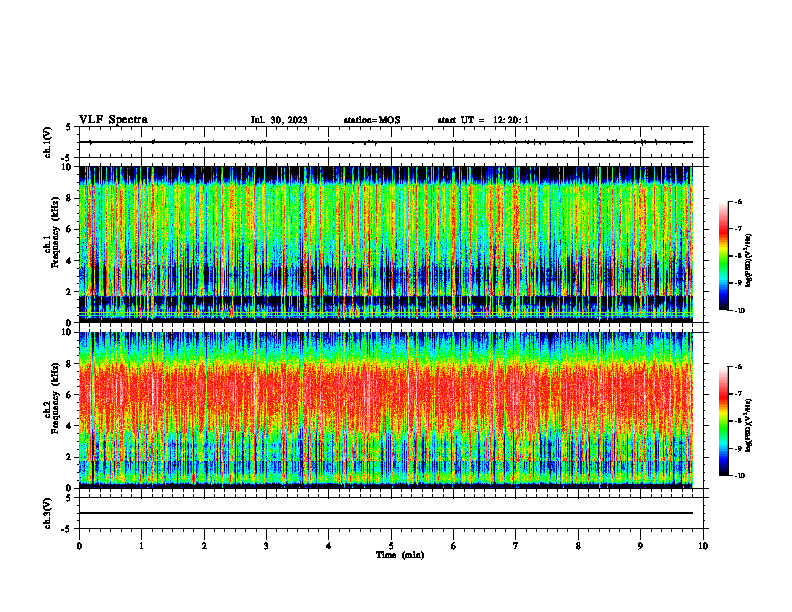Click time axis tick label "10"

[x=703, y=546]
